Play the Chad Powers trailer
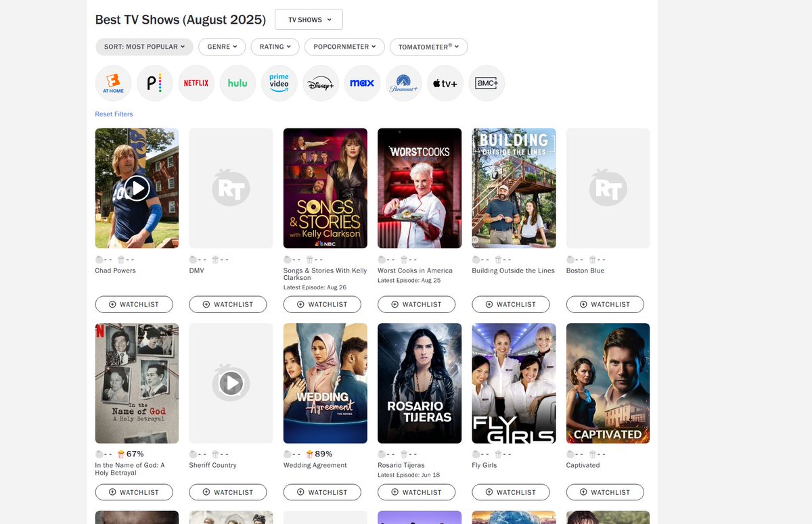 (x=137, y=188)
